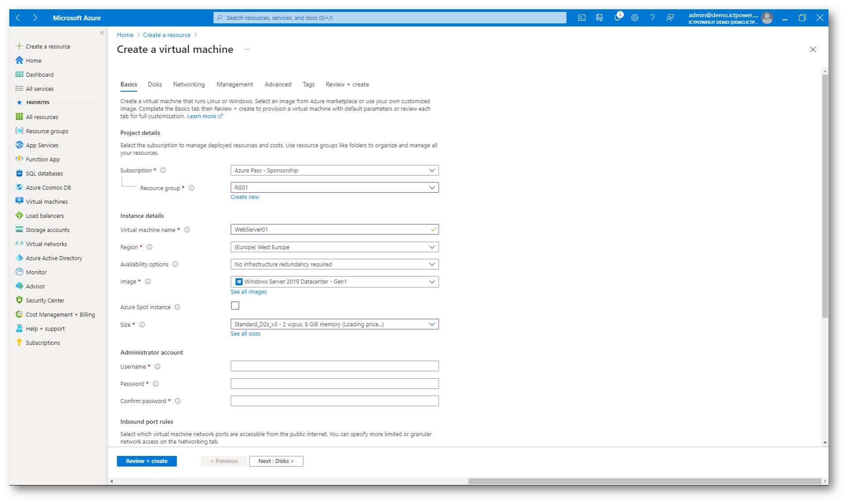Image resolution: width=847 pixels, height=504 pixels.
Task: Click the Learn more link
Action: click(205, 116)
